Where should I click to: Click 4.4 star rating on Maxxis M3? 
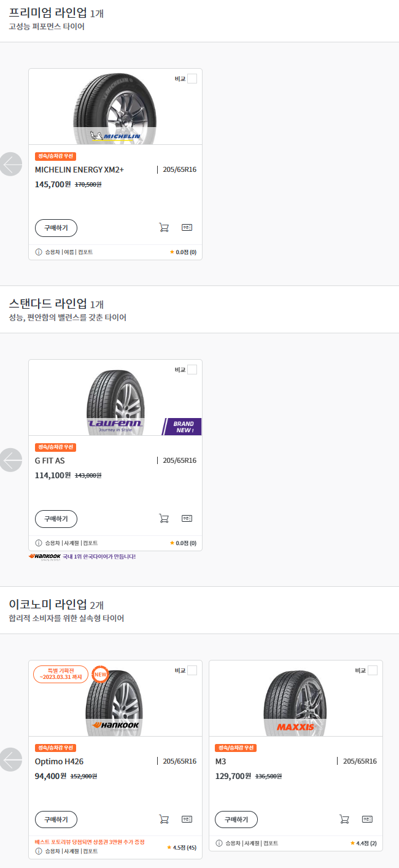(x=363, y=843)
